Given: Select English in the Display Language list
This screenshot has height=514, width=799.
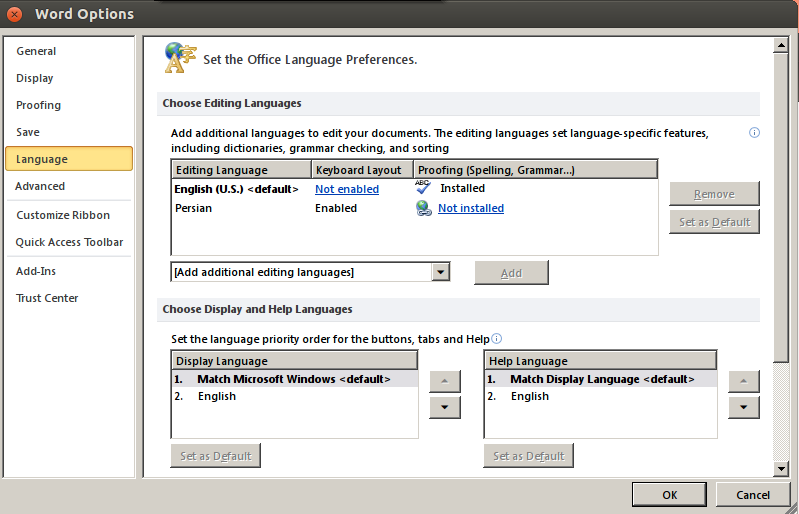Looking at the screenshot, I should [295, 396].
